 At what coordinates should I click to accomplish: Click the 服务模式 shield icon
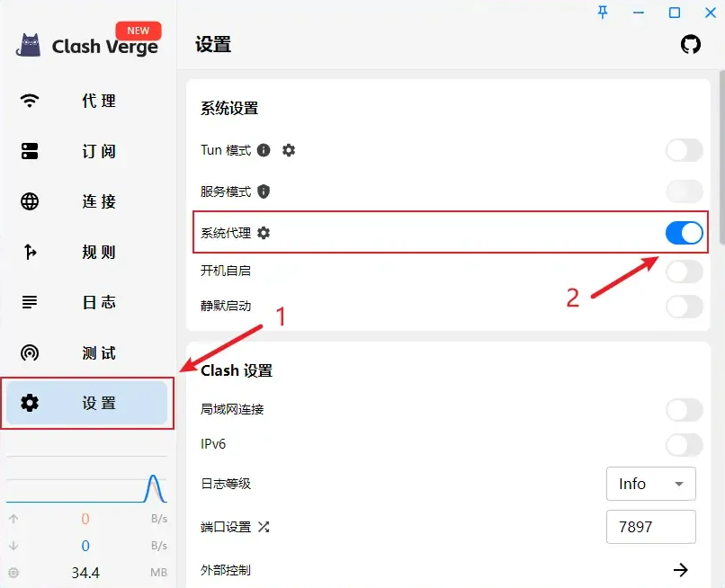point(264,191)
